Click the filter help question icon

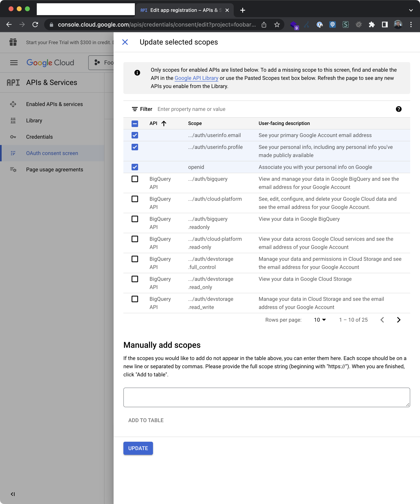tap(398, 109)
